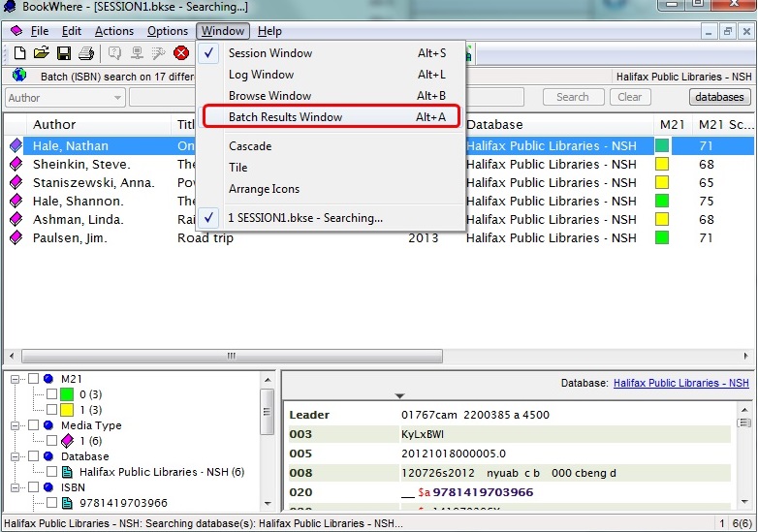Collapse the Media Type tree node
Screen dimensions: 758x532
pyautogui.click(x=15, y=425)
